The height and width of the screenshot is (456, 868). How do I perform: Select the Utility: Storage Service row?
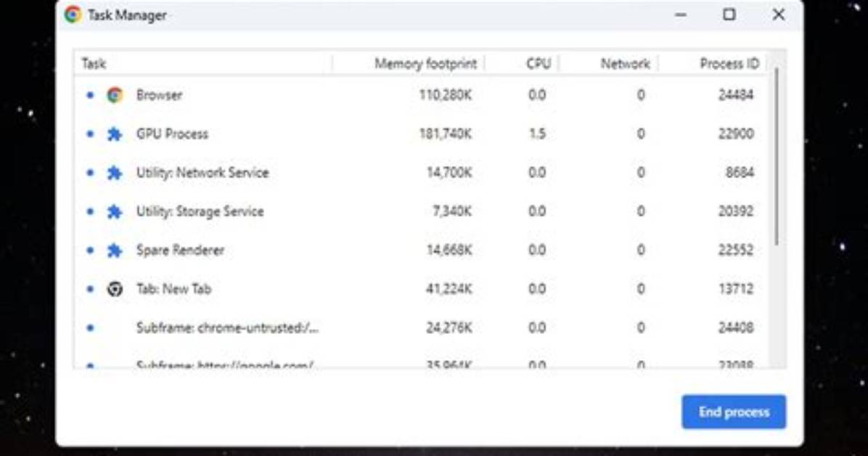click(x=421, y=211)
